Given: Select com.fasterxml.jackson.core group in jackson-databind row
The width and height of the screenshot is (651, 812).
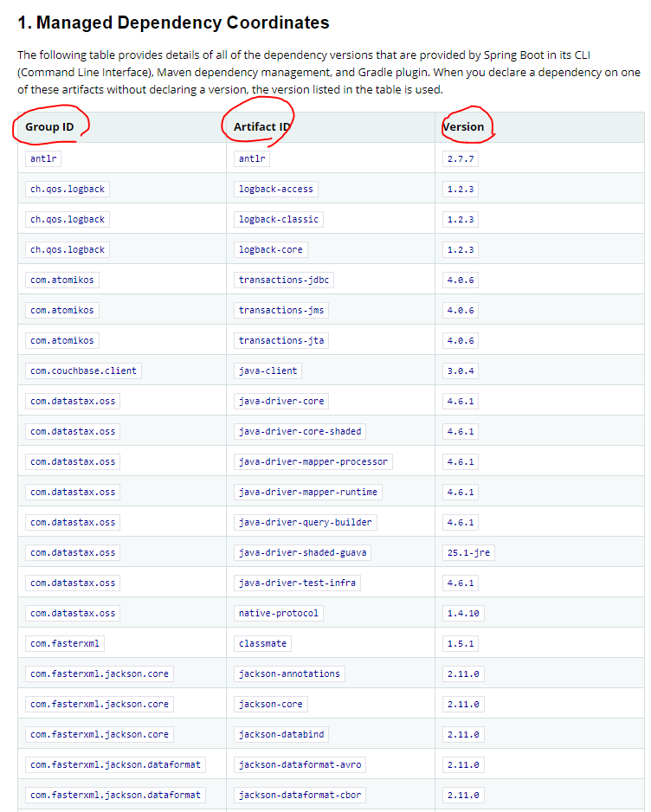Looking at the screenshot, I should coord(100,734).
